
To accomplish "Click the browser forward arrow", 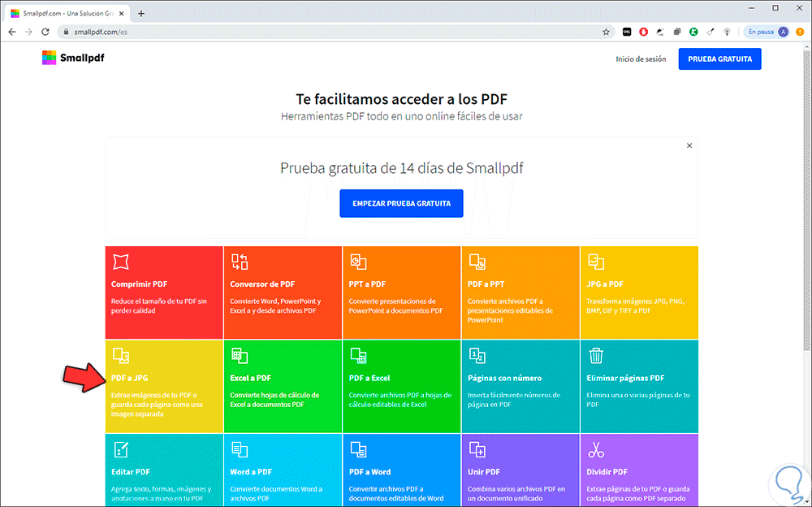I will click(x=28, y=32).
